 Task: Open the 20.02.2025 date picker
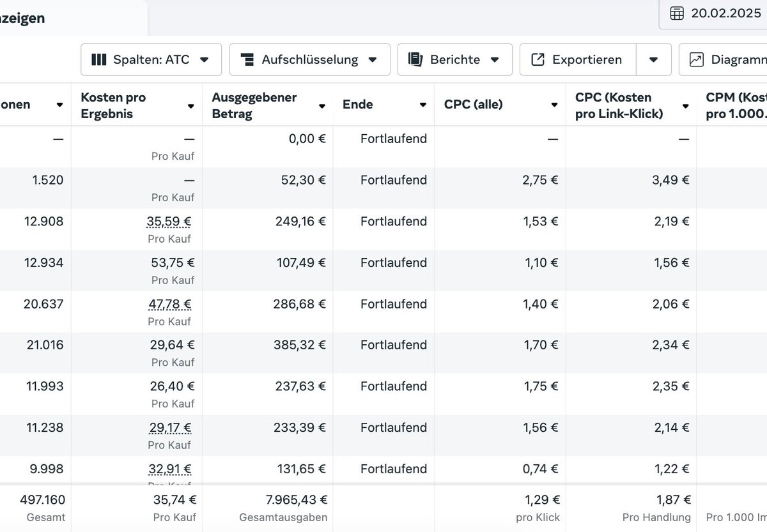coord(713,13)
